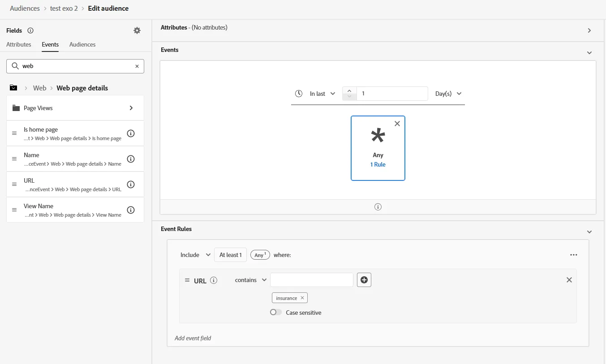The image size is (606, 364).
Task: Click the URL contains value input
Action: point(312,280)
